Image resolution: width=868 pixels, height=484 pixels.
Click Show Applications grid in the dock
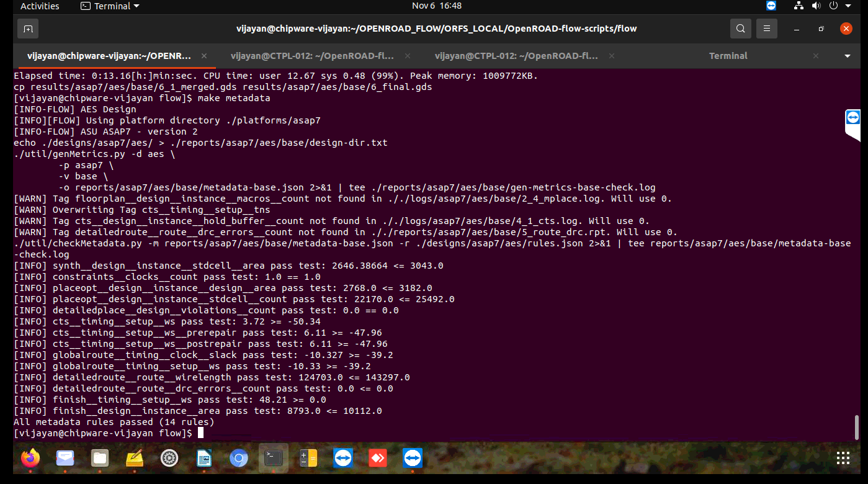(843, 458)
